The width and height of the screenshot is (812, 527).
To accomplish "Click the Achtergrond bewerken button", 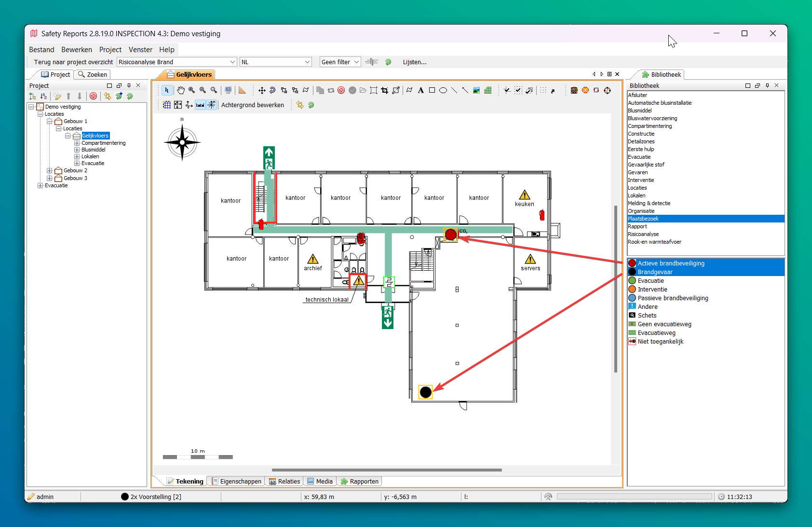I will [252, 105].
